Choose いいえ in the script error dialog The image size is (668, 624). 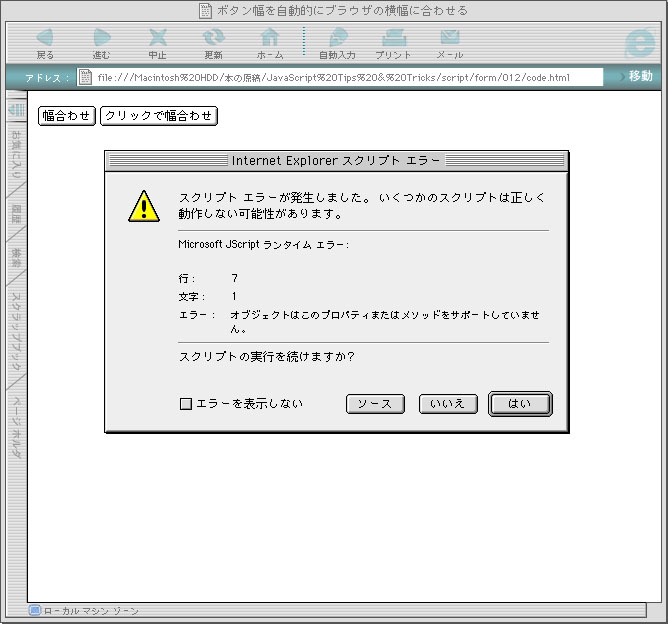click(x=448, y=404)
